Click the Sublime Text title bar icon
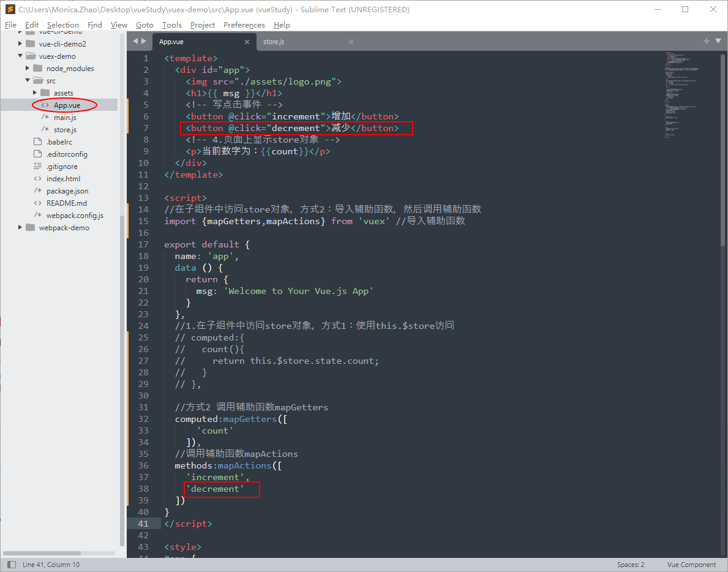The image size is (728, 572). (x=10, y=9)
